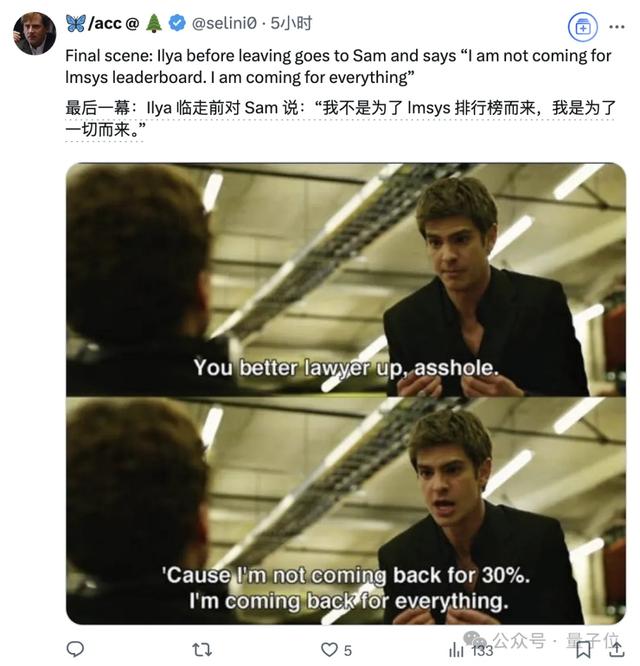Image resolution: width=640 pixels, height=666 pixels.
Task: Click the /acc display name
Action: (x=104, y=23)
